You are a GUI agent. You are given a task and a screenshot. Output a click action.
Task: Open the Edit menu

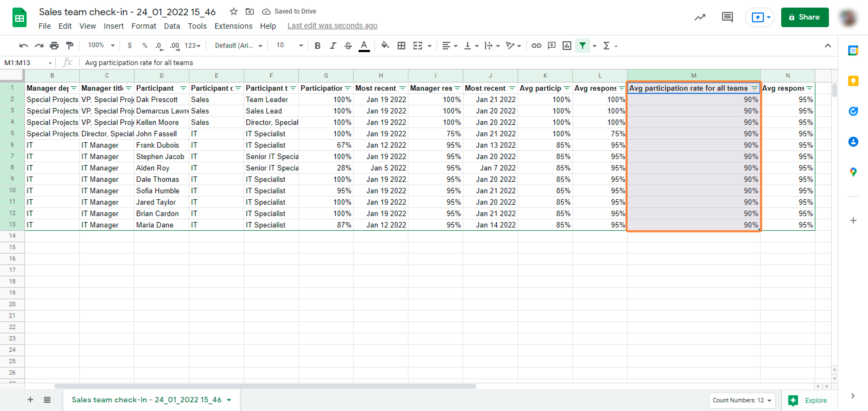[x=65, y=26]
